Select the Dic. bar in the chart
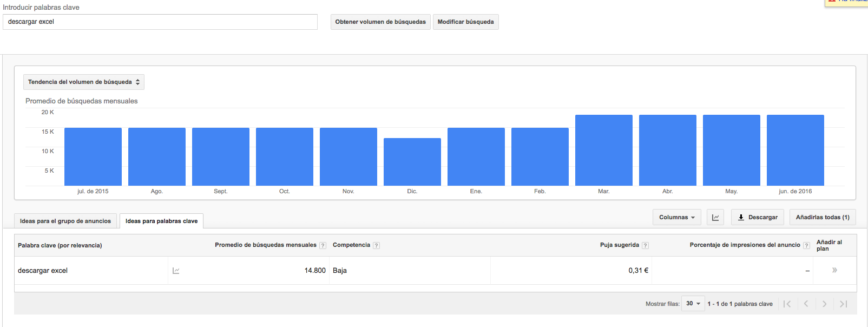The image size is (868, 327). point(412,162)
